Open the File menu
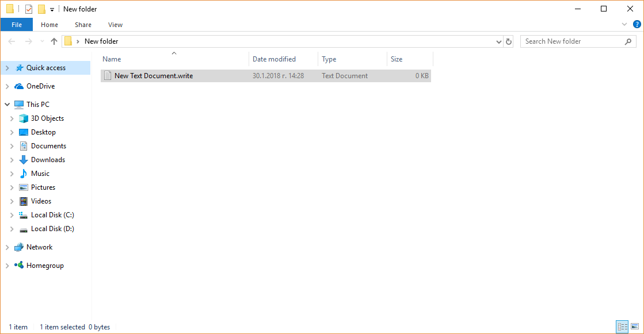Viewport: 644px width, 334px height. 17,25
